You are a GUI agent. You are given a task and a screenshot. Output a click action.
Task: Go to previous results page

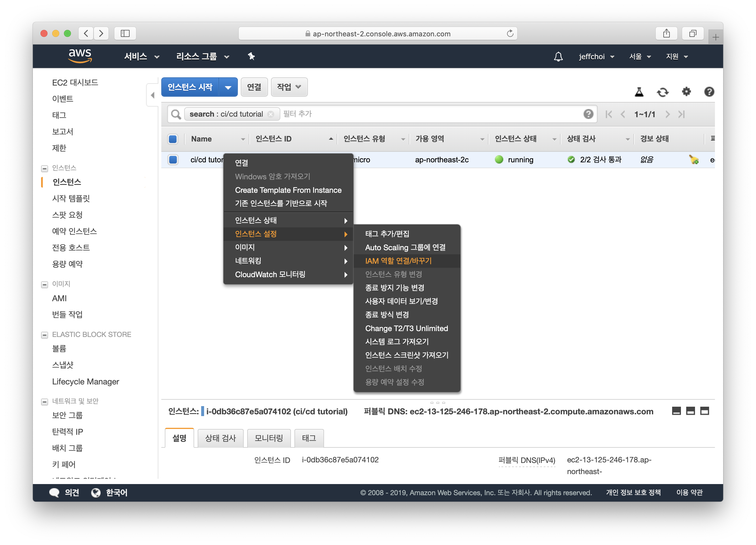623,114
